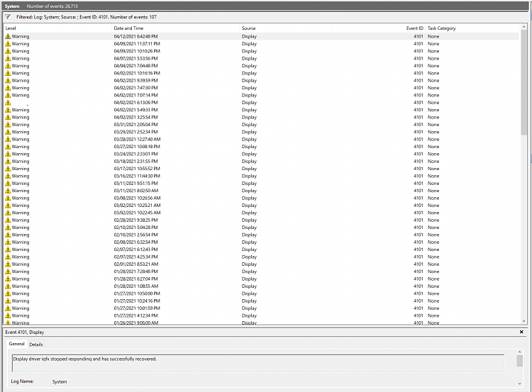Click warning icon in the 03/16/2021 11:44:30 PM row
This screenshot has height=392, width=532.
point(8,176)
